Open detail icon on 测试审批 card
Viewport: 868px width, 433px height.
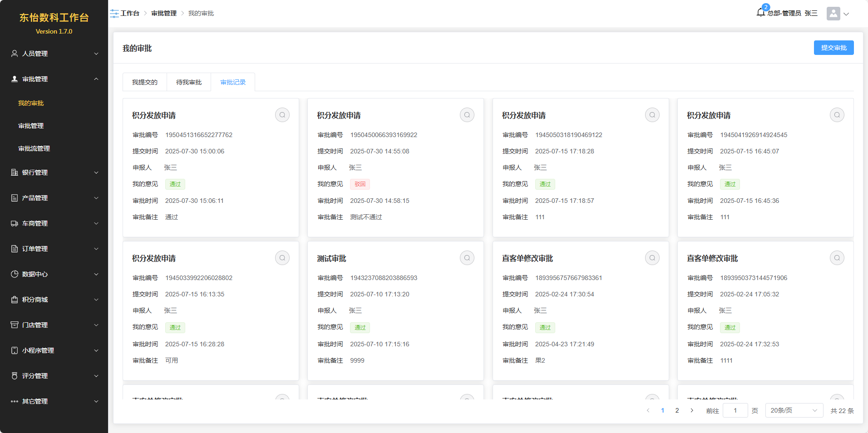click(x=467, y=258)
